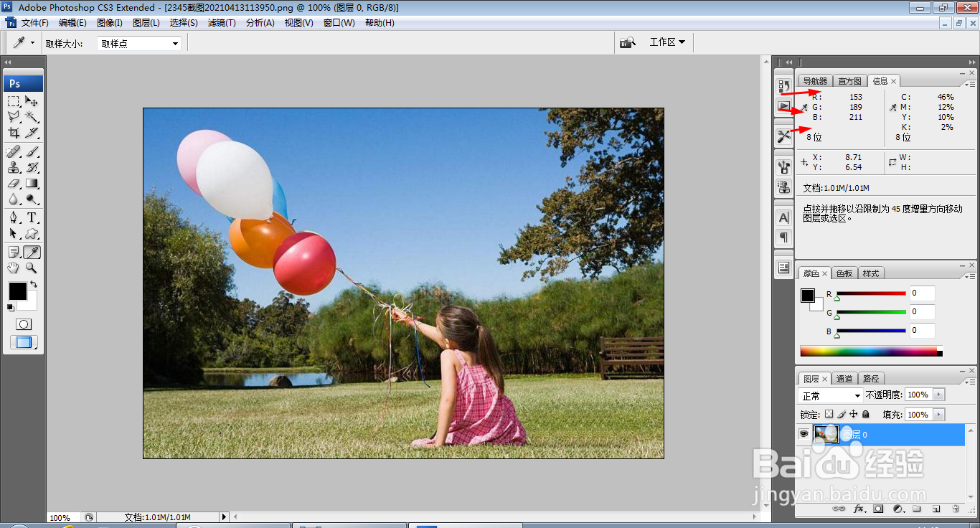Click Add layer mask button

point(878,509)
